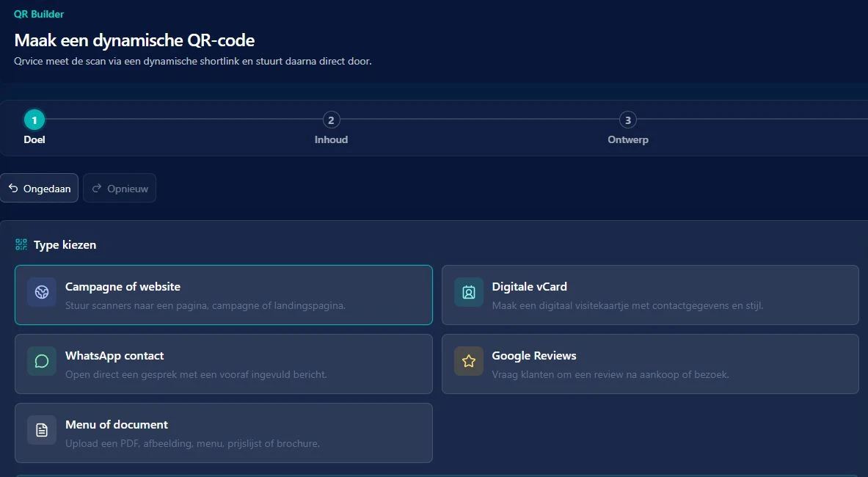Image resolution: width=868 pixels, height=477 pixels.
Task: Choose the Digitale vCard type card
Action: [650, 295]
